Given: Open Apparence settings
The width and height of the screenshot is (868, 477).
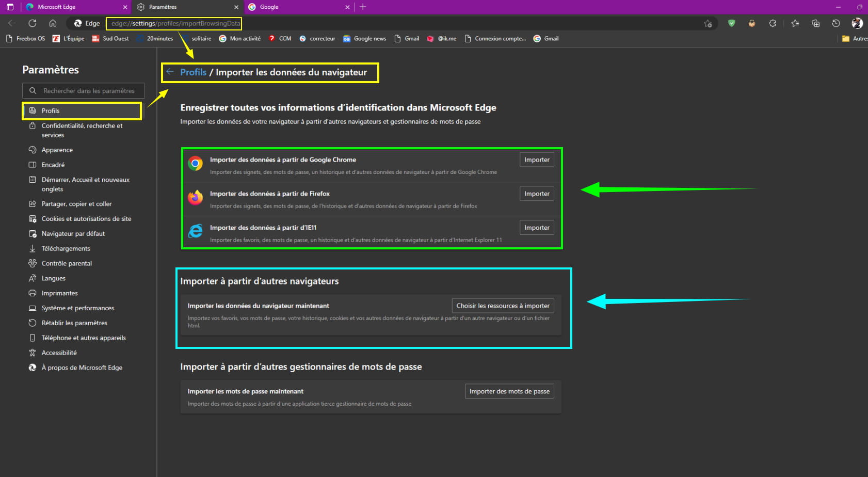Looking at the screenshot, I should click(83, 150).
